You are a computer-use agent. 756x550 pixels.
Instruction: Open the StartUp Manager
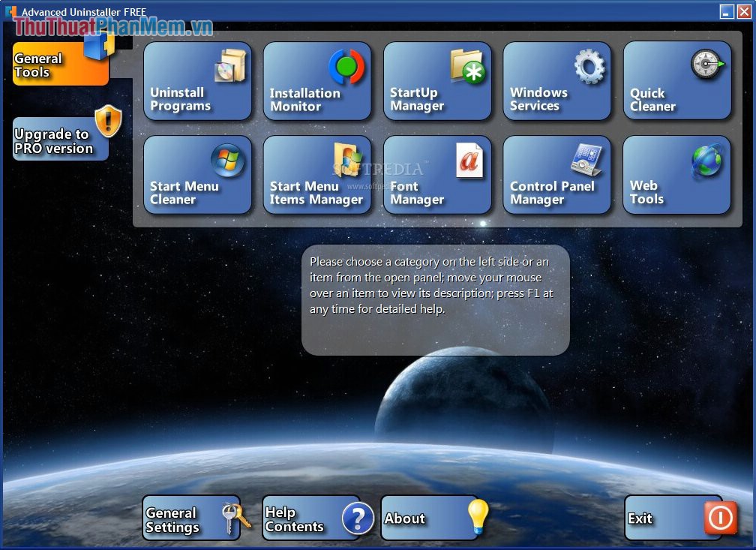coord(437,81)
